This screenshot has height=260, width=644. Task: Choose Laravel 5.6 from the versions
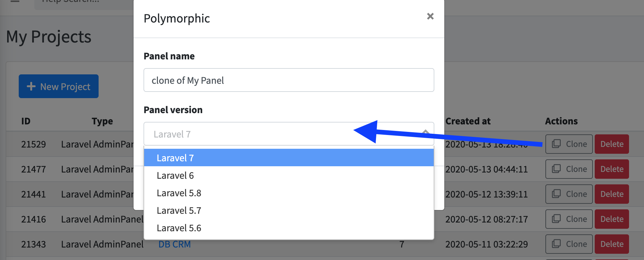tap(289, 228)
